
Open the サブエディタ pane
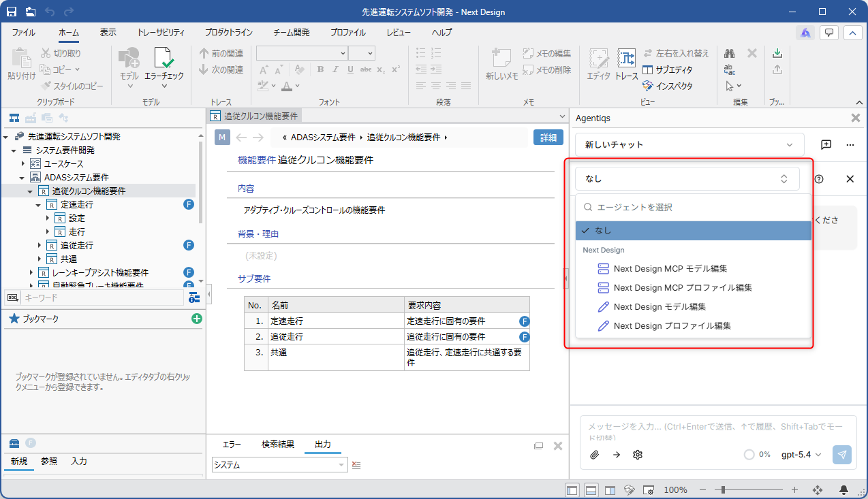tap(668, 70)
